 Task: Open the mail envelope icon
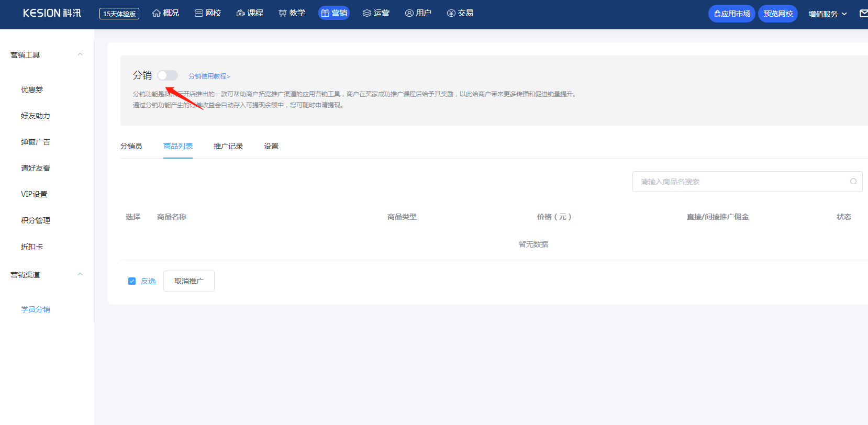864,14
